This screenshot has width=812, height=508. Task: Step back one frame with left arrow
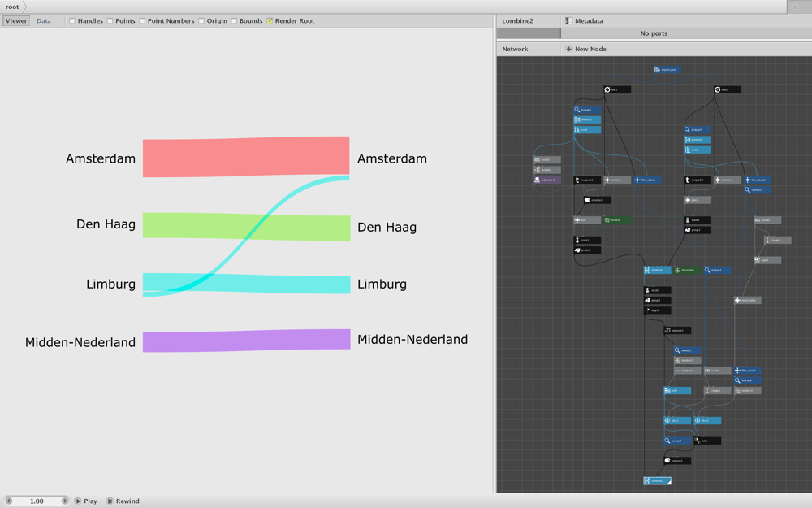tap(8, 501)
